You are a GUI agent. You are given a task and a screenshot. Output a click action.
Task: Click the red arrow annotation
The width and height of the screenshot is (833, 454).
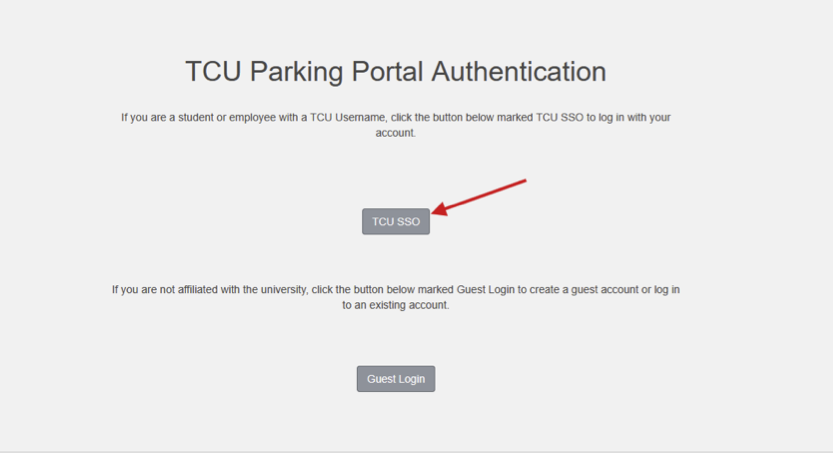(x=480, y=197)
